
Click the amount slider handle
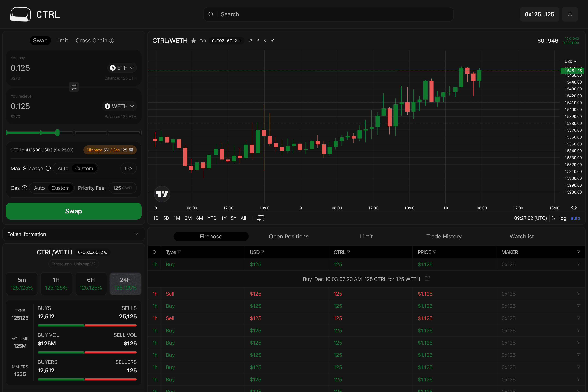58,133
